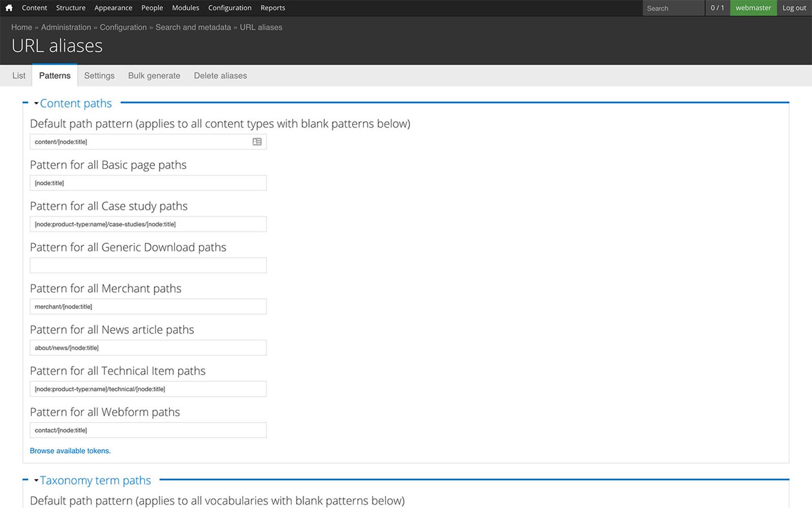Screen dimensions: 812x508
Task: Click the autofill card icon in default pattern field
Action: 257,142
